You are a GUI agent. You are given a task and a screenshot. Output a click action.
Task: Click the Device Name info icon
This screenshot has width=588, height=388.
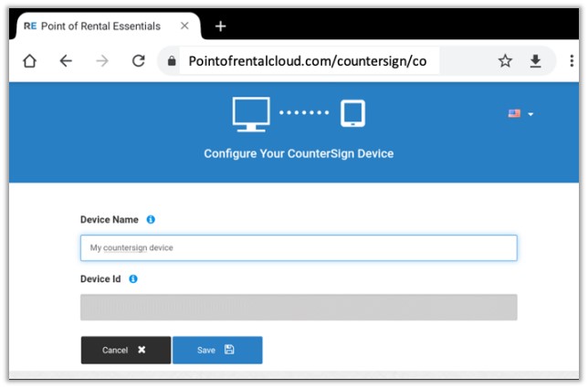coord(151,219)
